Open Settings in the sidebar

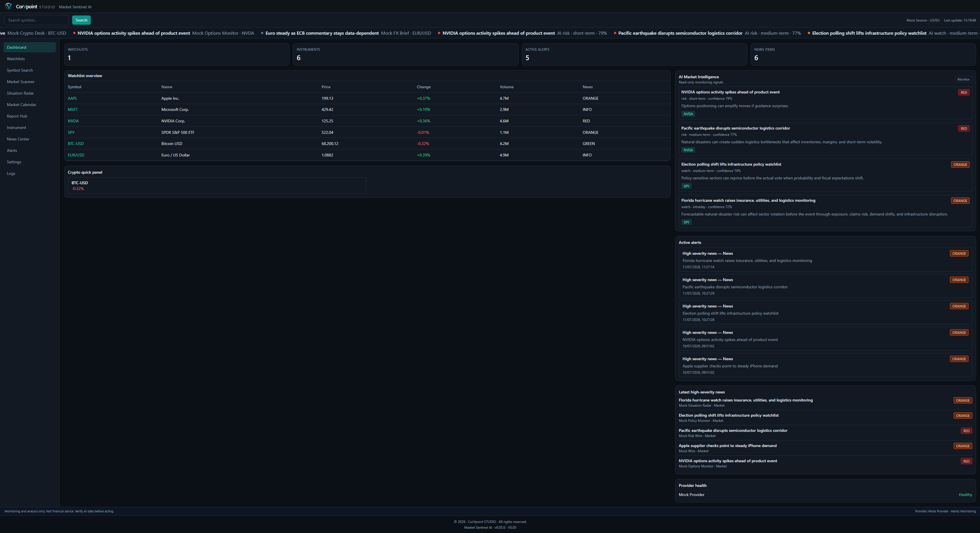click(x=30, y=162)
